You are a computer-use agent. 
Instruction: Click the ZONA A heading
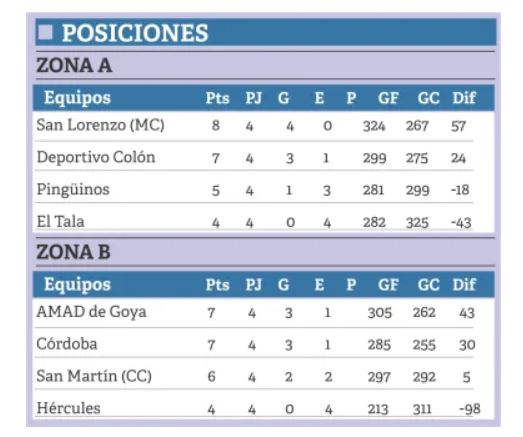[x=74, y=65]
